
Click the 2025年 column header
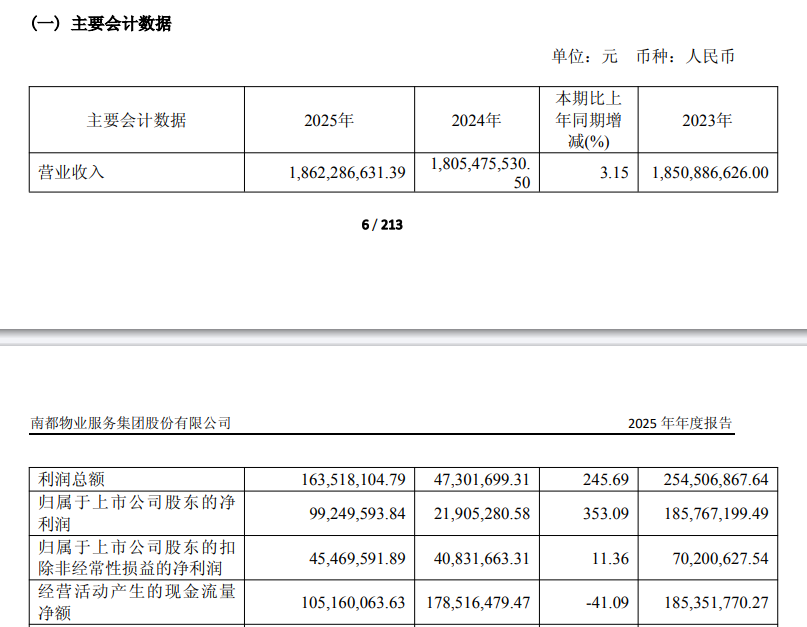pos(329,121)
